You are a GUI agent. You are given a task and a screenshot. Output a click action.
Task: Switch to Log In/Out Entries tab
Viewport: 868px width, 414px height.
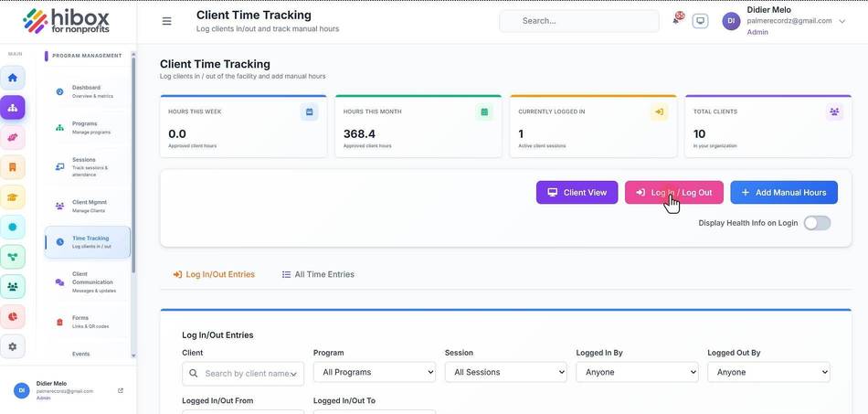[214, 274]
